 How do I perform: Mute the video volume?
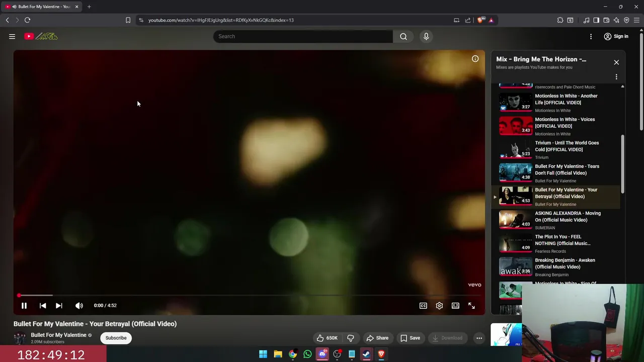(x=79, y=305)
